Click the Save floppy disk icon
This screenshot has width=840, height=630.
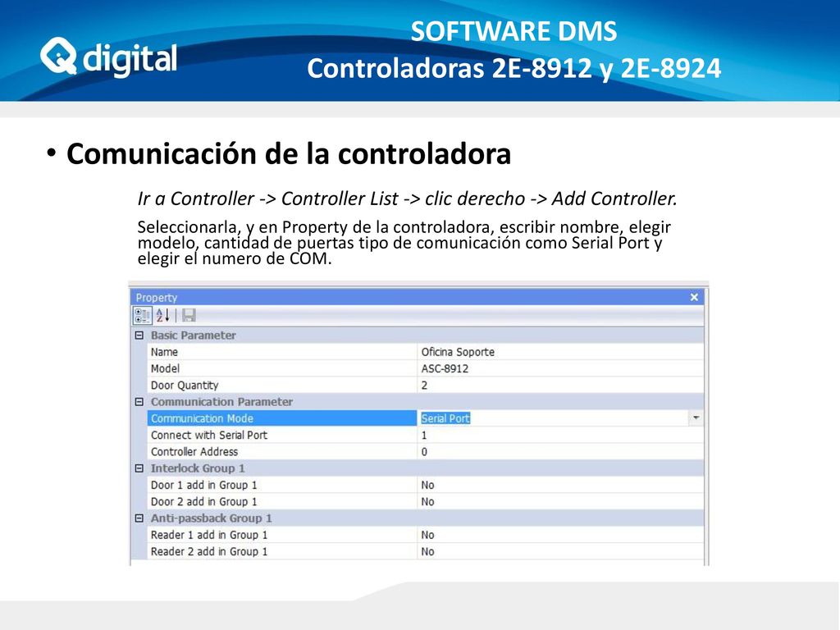[189, 316]
